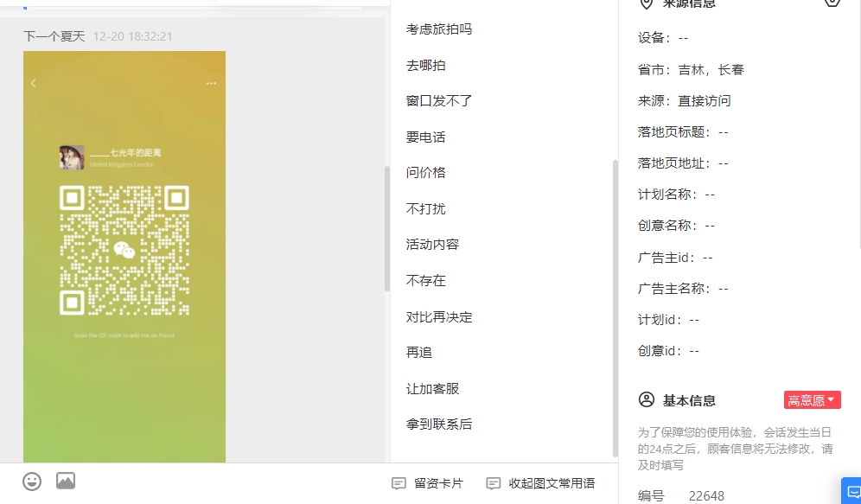Screen dimensions: 861x504
Task: Open the emoji picker
Action: point(32,482)
